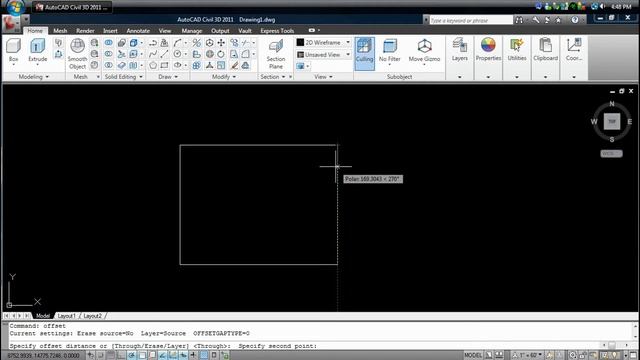
Task: Click the Smooth More mesh icon
Action: coord(94,43)
